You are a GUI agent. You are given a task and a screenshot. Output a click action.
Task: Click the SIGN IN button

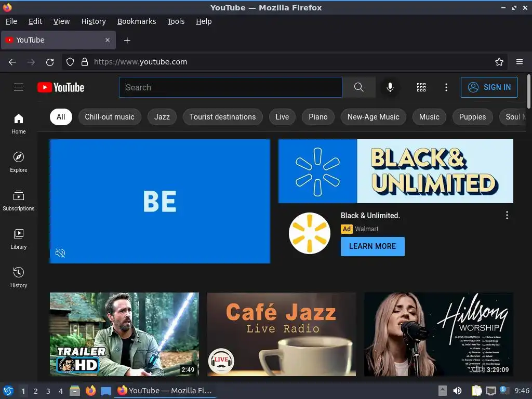(x=489, y=87)
